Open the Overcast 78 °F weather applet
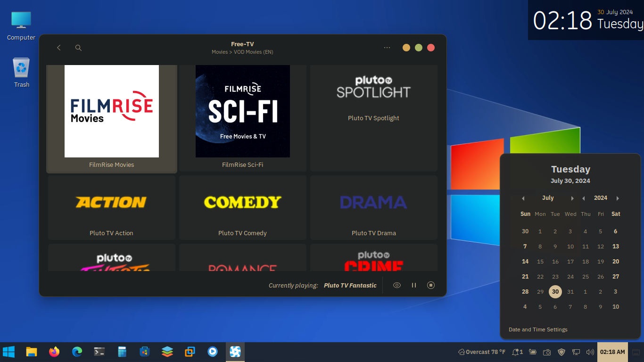This screenshot has width=644, height=362. pyautogui.click(x=481, y=352)
